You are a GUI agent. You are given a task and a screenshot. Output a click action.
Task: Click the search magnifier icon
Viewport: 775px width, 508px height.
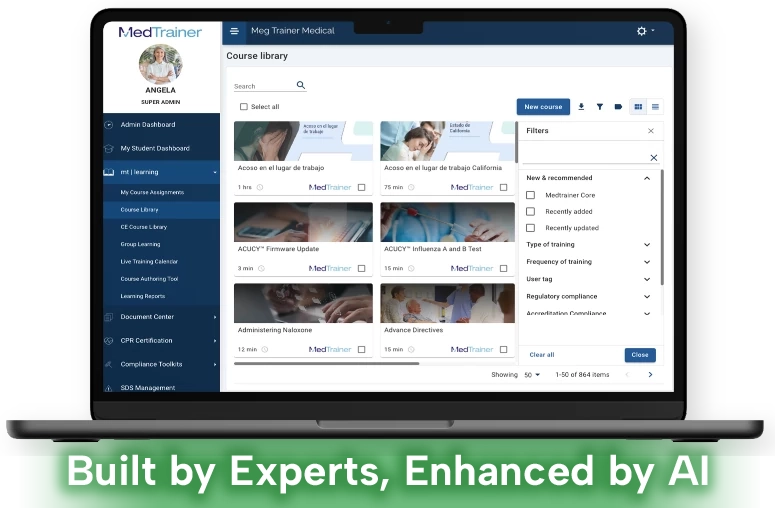301,86
